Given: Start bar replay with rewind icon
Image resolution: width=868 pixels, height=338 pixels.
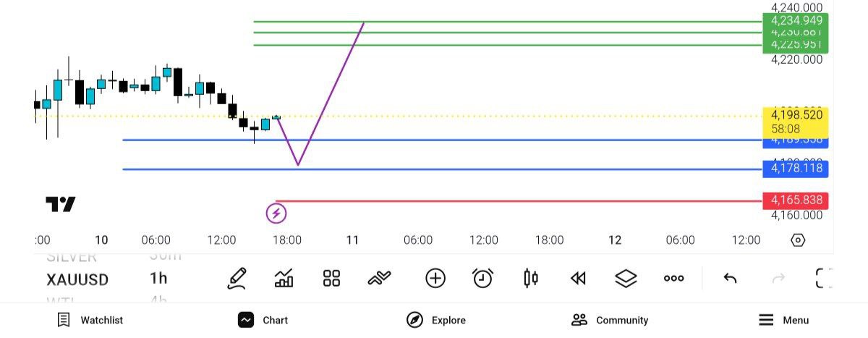Looking at the screenshot, I should point(578,278).
